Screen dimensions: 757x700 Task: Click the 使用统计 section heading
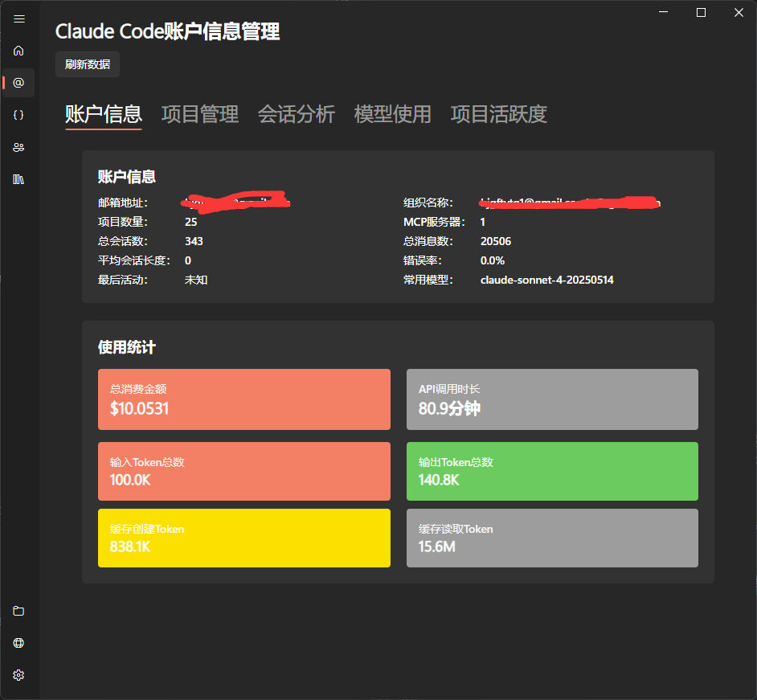pyautogui.click(x=127, y=347)
